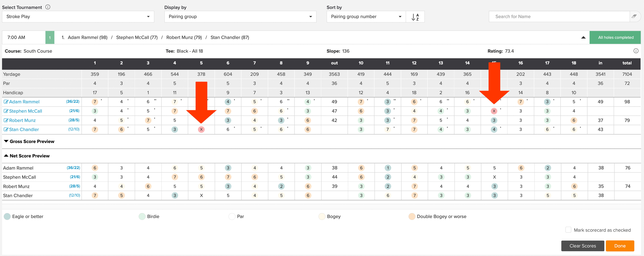Click the Select Tournament info icon
The height and width of the screenshot is (256, 644).
pos(48,7)
